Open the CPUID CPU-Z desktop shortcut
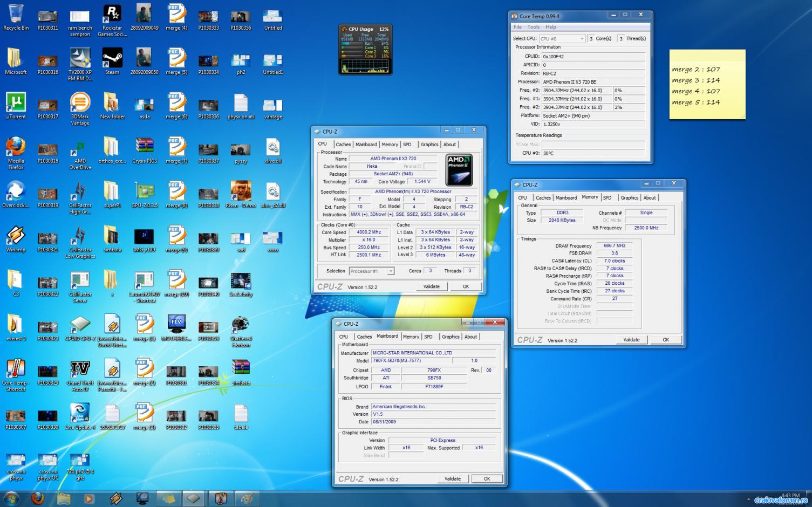The width and height of the screenshot is (812, 507). tap(80, 328)
